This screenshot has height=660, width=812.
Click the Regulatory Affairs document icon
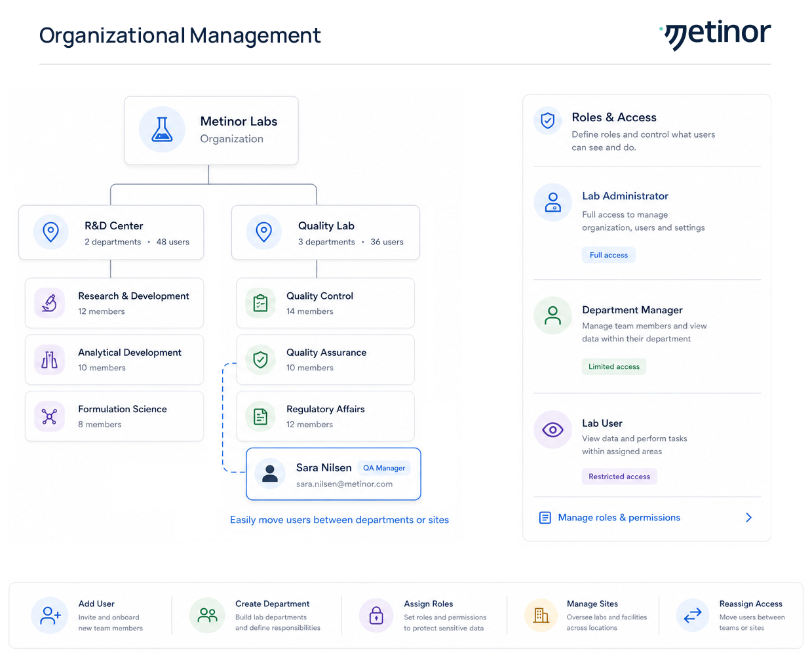[260, 416]
